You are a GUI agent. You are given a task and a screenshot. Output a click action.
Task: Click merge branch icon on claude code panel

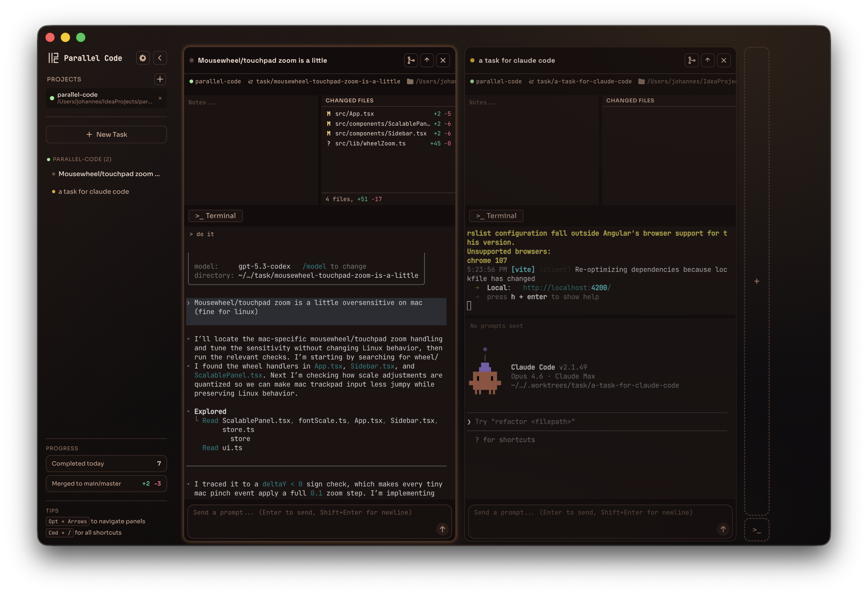point(692,60)
